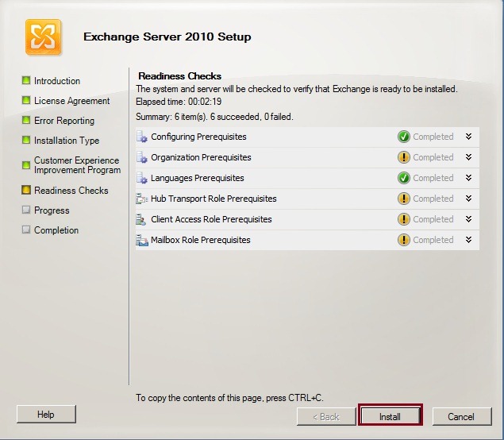Open Help for the setup wizard

[46, 414]
